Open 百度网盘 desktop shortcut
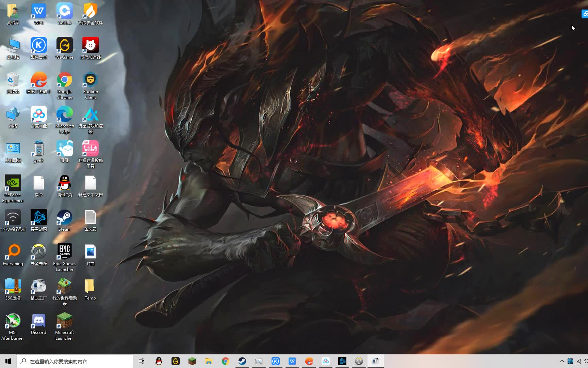Image resolution: width=588 pixels, height=368 pixels. point(39,117)
